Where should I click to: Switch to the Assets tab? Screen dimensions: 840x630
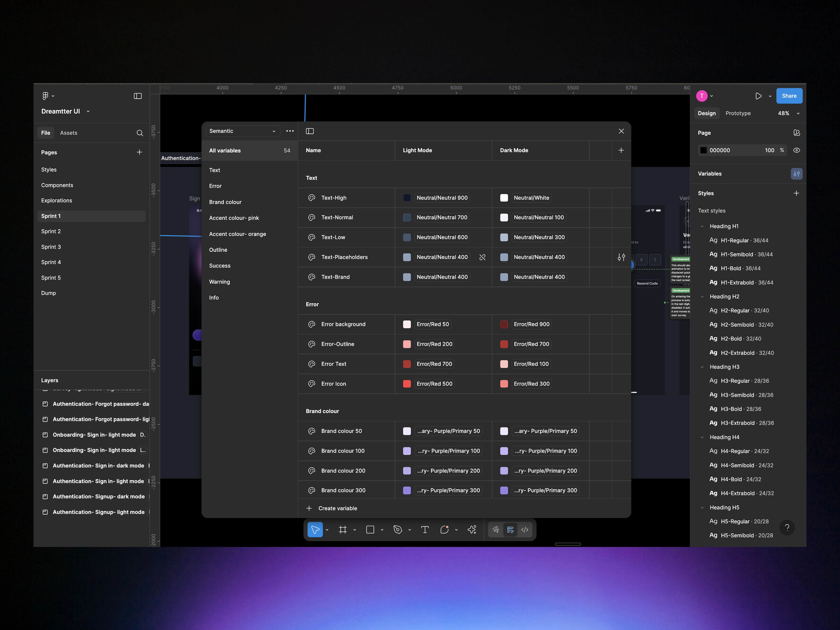(x=69, y=133)
